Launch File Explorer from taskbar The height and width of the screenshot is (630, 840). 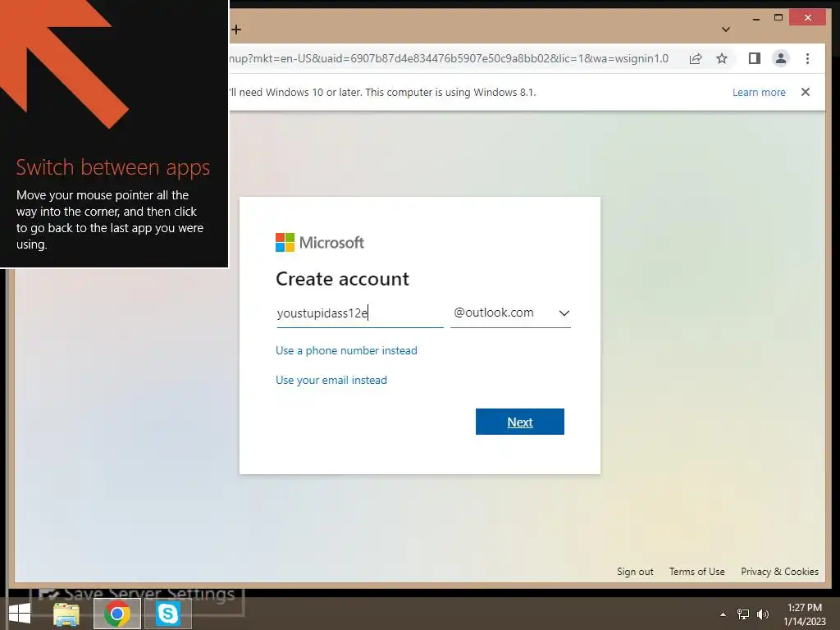tap(66, 614)
